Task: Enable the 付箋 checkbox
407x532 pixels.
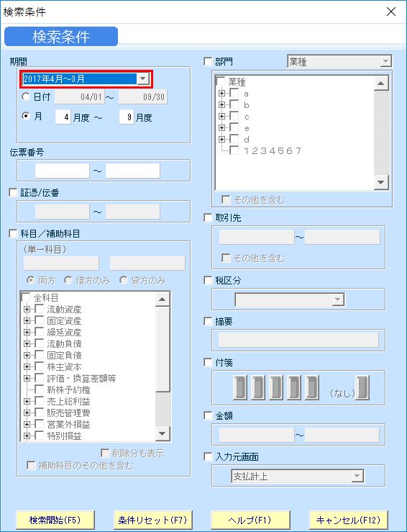Action: [208, 362]
